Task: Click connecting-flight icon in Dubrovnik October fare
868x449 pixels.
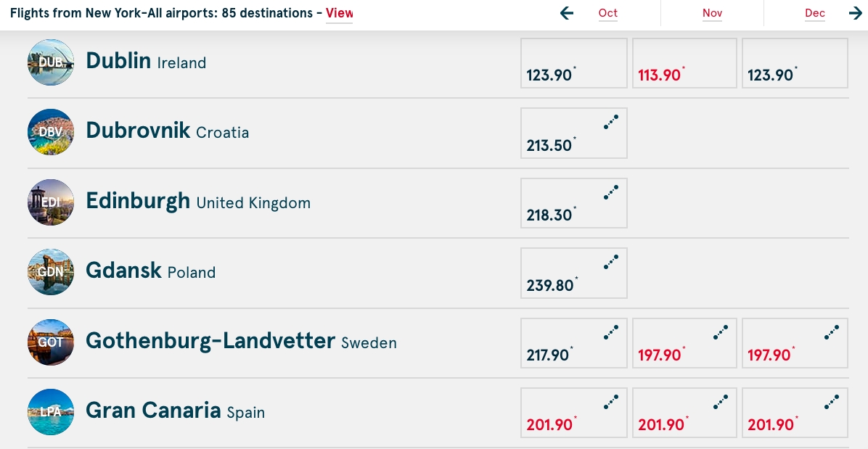Action: click(611, 123)
